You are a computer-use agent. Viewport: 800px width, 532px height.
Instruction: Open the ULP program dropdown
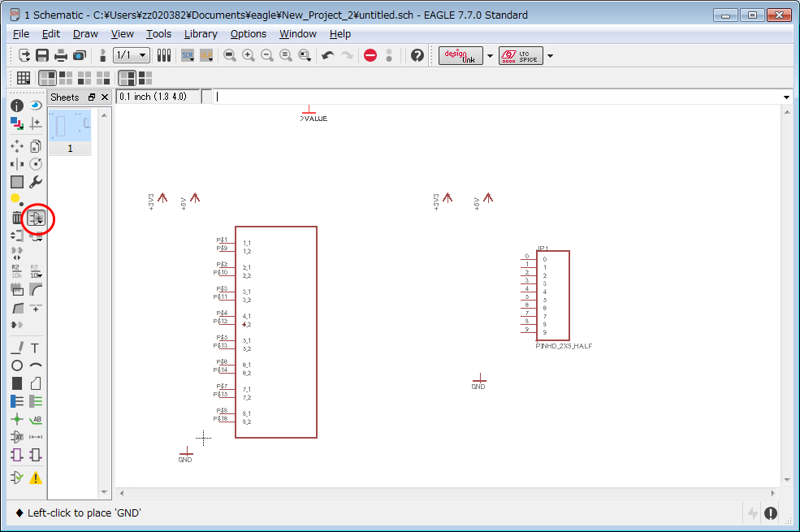[x=206, y=55]
